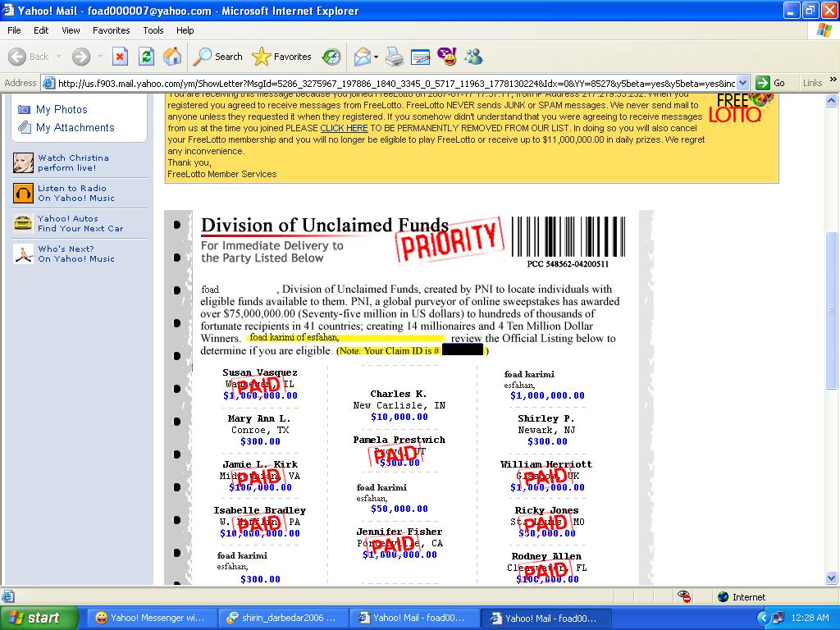
Task: Click the Edit page toolbar icon
Action: click(421, 57)
